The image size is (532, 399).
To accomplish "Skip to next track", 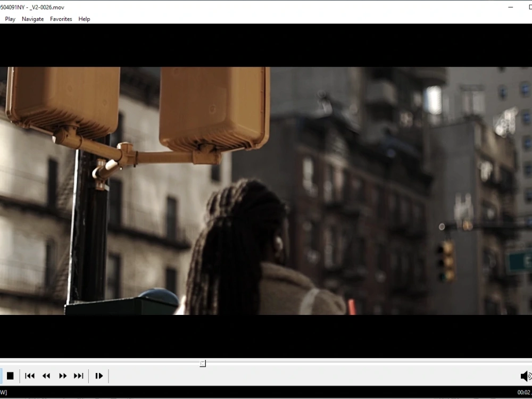I will tap(78, 376).
